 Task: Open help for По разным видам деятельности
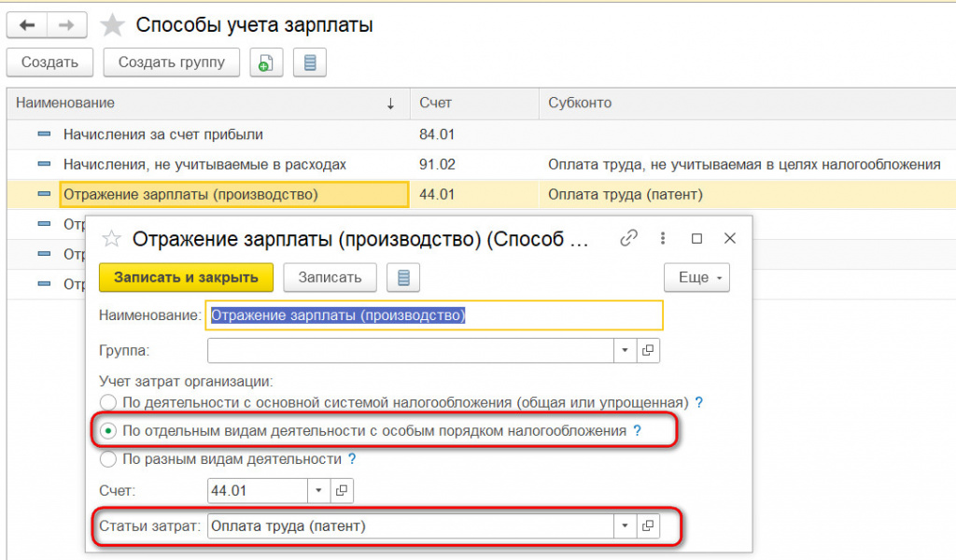352,459
